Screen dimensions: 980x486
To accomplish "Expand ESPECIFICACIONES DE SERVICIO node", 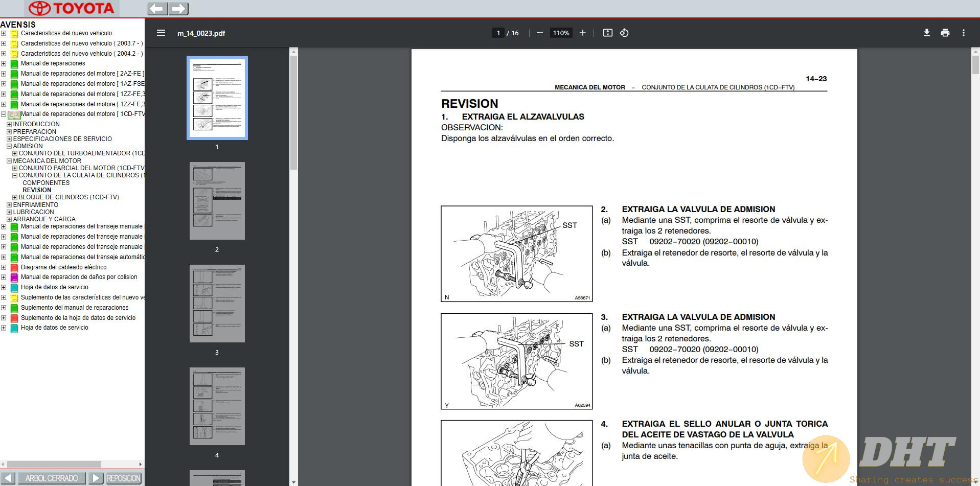I will pos(9,139).
